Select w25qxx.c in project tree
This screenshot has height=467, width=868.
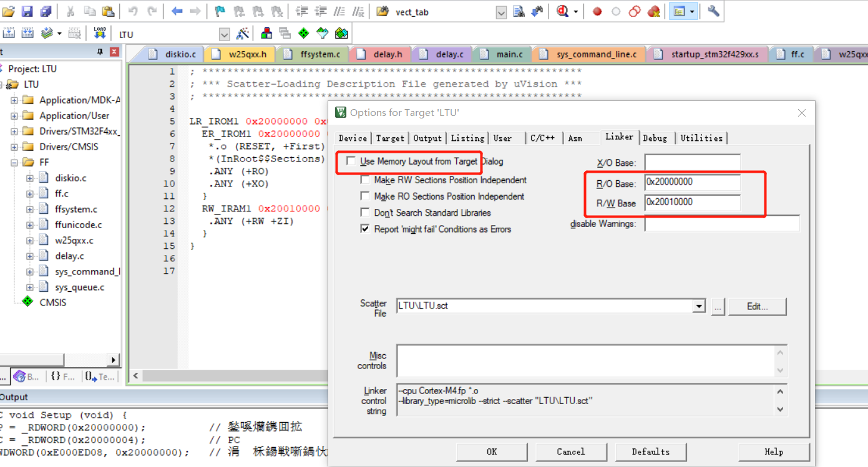pos(74,240)
